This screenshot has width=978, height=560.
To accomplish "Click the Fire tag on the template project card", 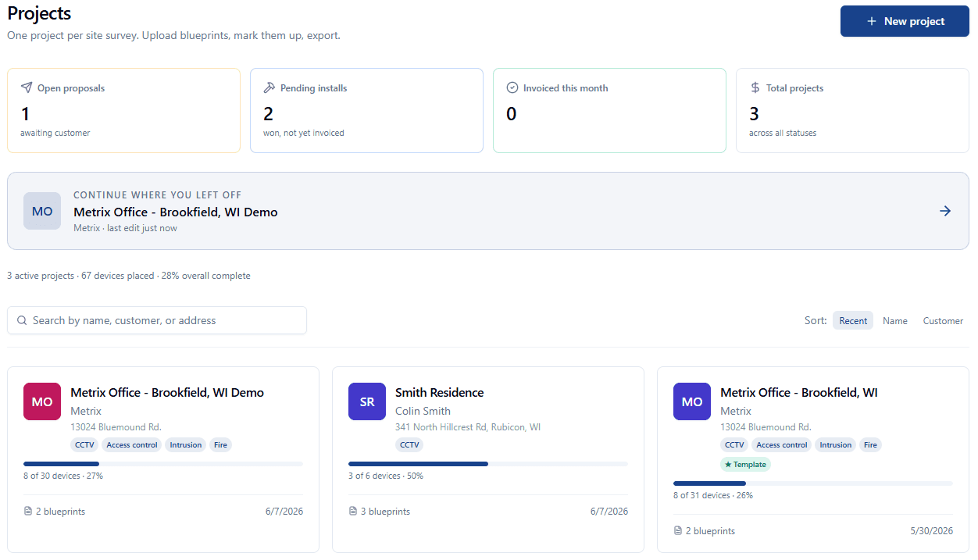I will coord(871,445).
